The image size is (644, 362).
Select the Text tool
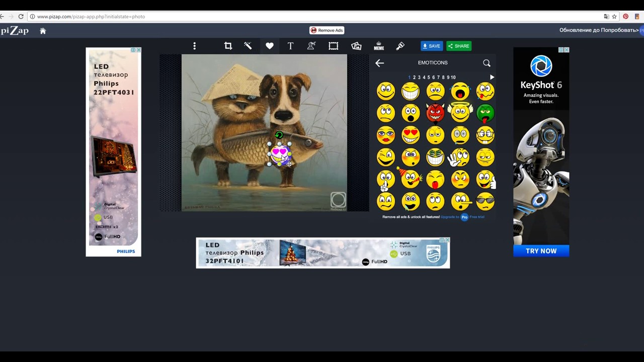click(290, 46)
